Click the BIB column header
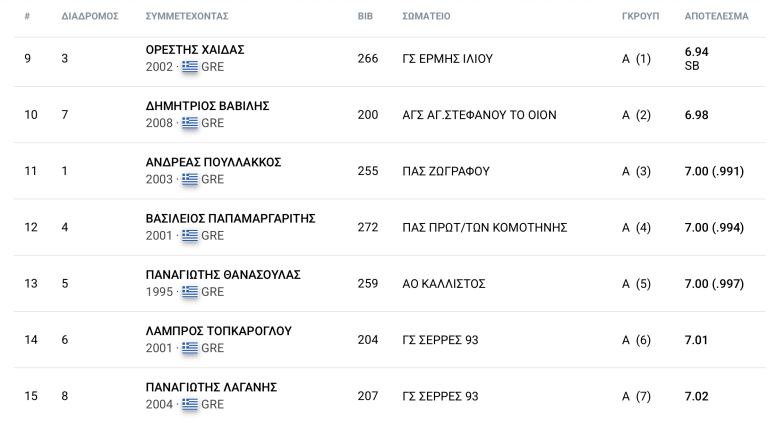This screenshot has height=423, width=768. (x=365, y=16)
